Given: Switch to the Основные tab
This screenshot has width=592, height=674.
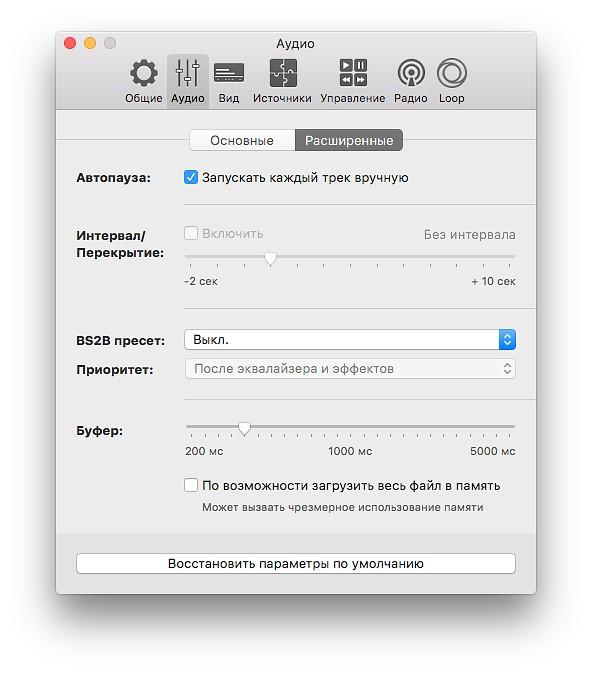Looking at the screenshot, I should click(242, 140).
